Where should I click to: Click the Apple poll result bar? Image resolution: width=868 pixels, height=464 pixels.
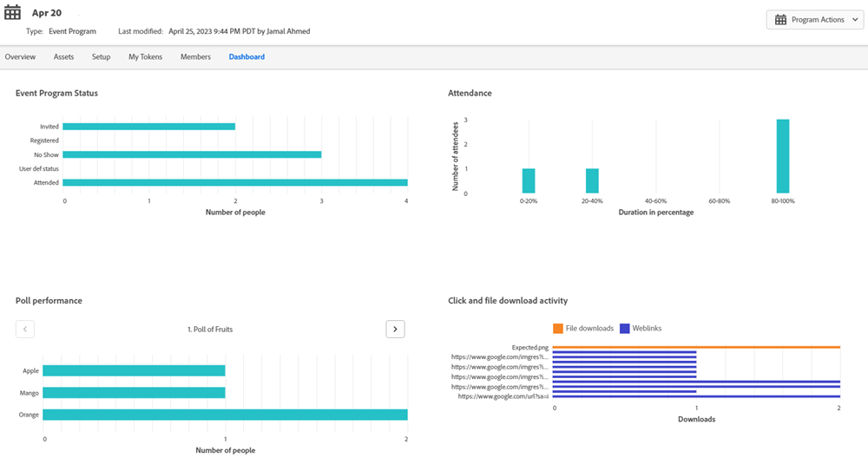[134, 370]
